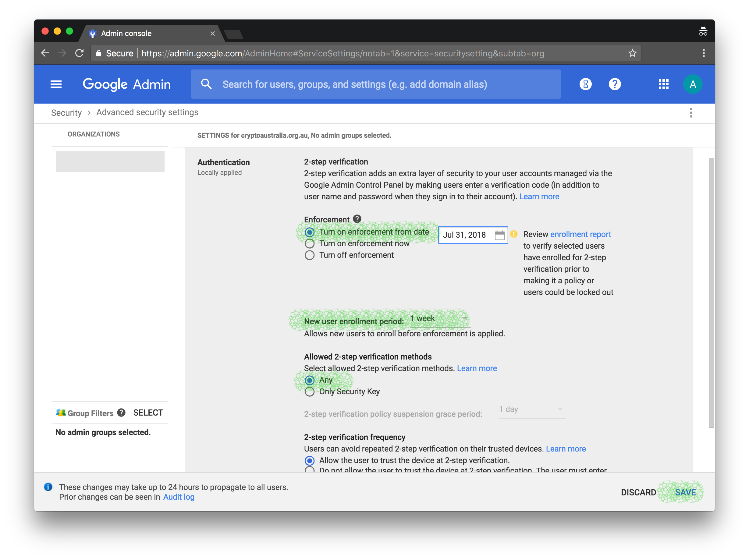The image size is (749, 560).
Task: Open the Google apps grid
Action: pos(663,84)
